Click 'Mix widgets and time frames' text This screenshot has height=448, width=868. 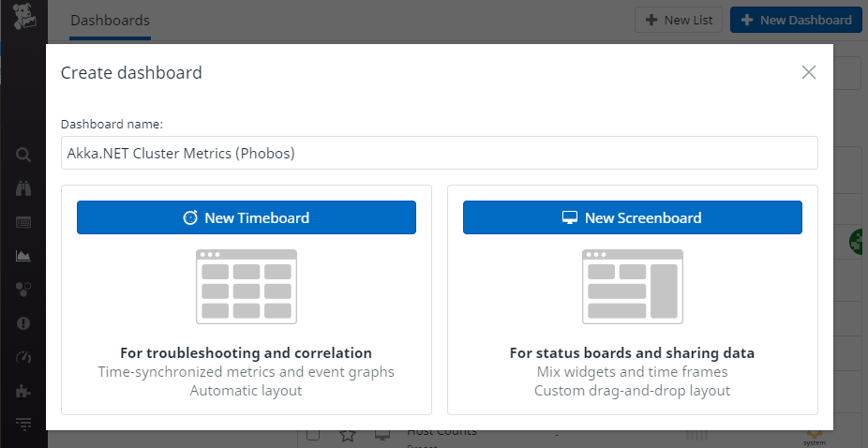click(632, 371)
